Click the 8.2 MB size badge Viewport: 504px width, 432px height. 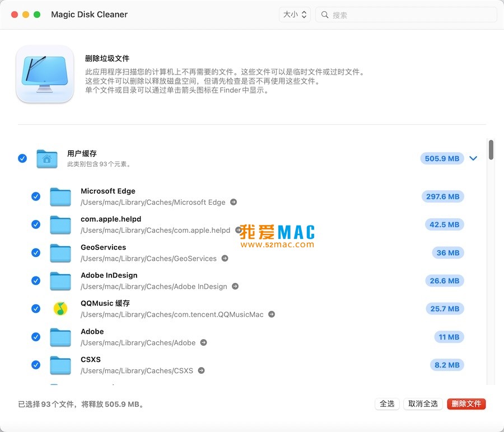(447, 364)
